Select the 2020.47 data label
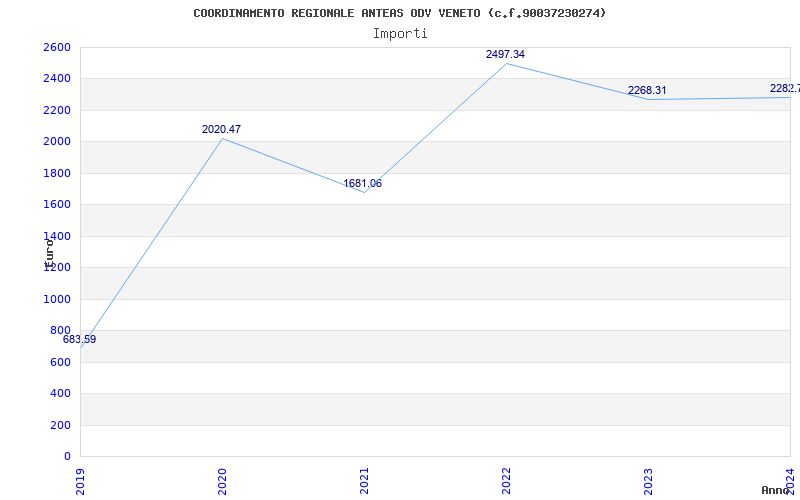Viewport: 800px width, 500px height. 221,130
